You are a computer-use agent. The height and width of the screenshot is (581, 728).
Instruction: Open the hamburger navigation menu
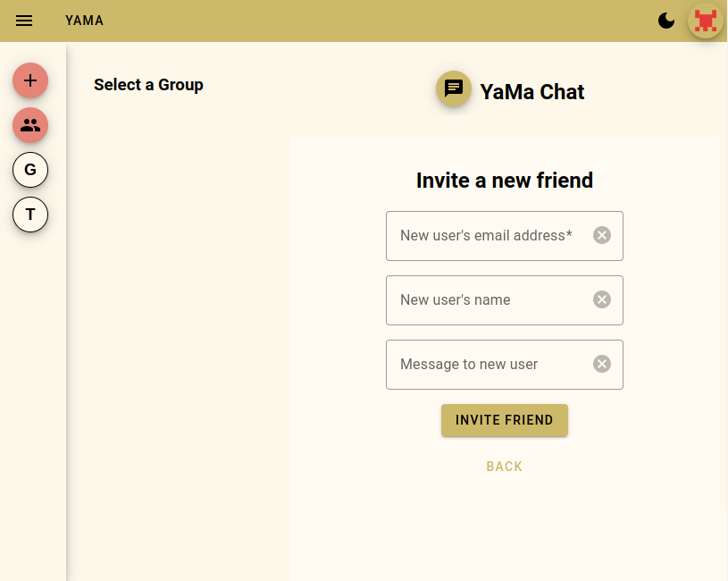pos(24,21)
